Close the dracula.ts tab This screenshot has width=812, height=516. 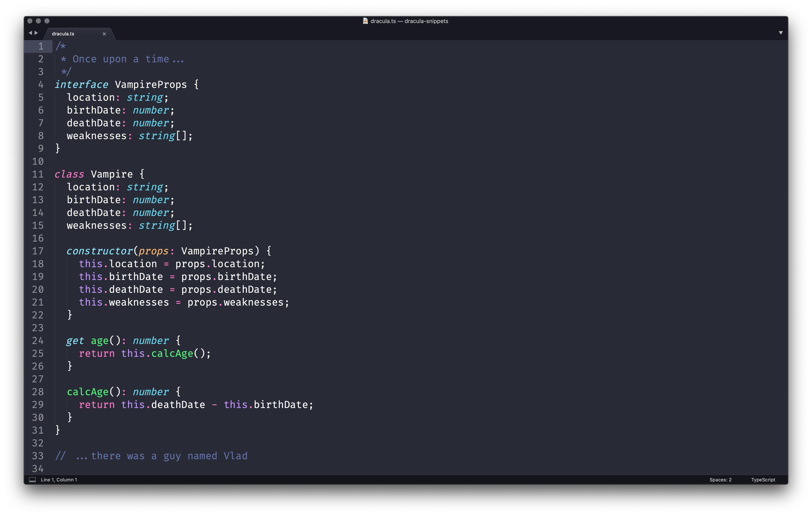(x=104, y=34)
